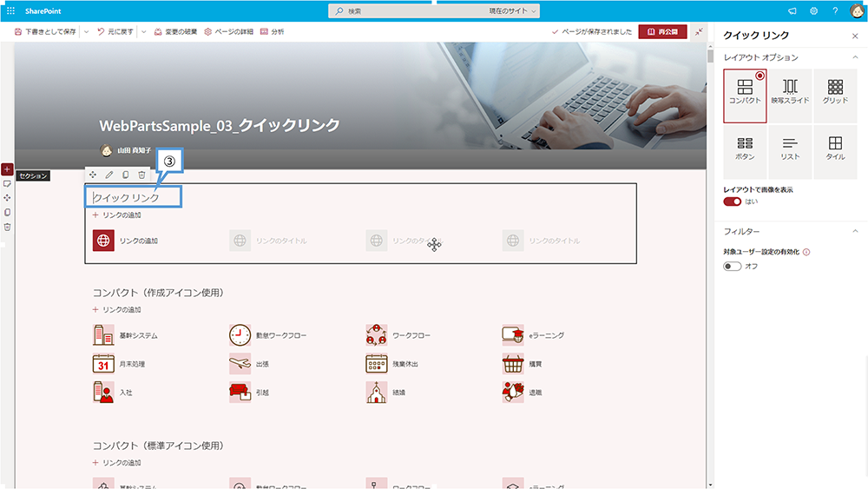This screenshot has height=489, width=868.
Task: Move the web part with the move icon
Action: [x=93, y=175]
